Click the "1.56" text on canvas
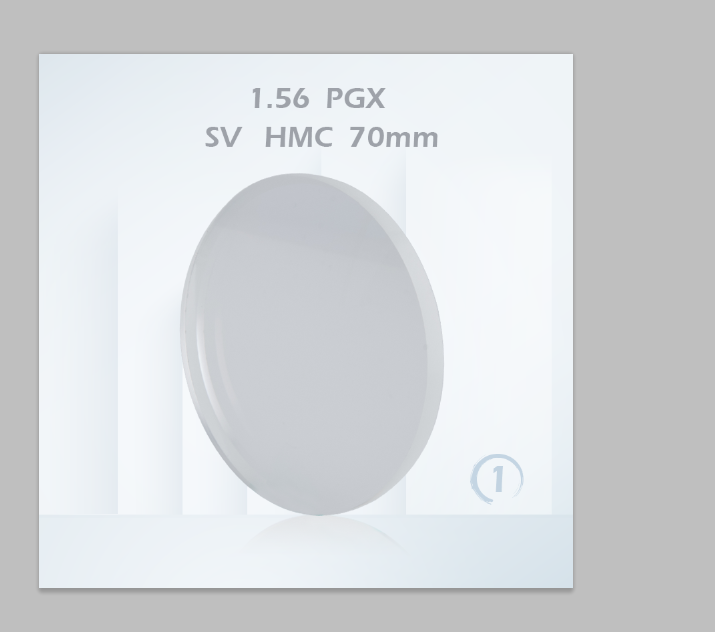 coord(280,98)
